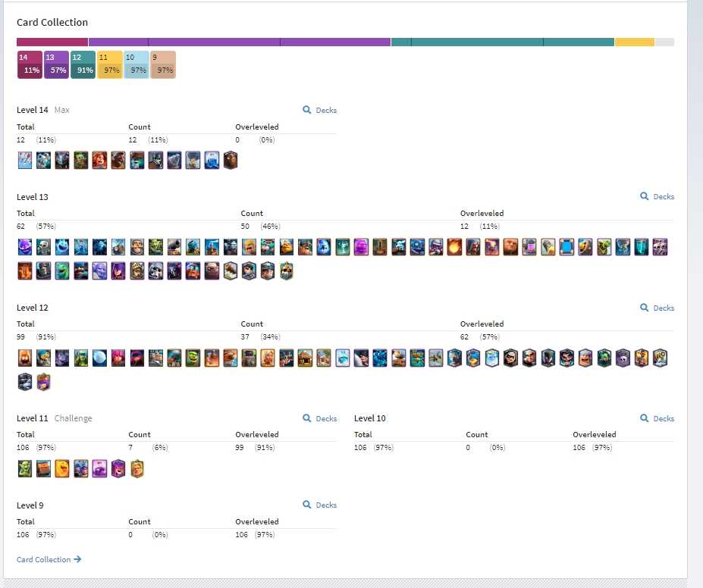
Task: Select the level 12 badge showing 91%
Action: click(x=83, y=64)
